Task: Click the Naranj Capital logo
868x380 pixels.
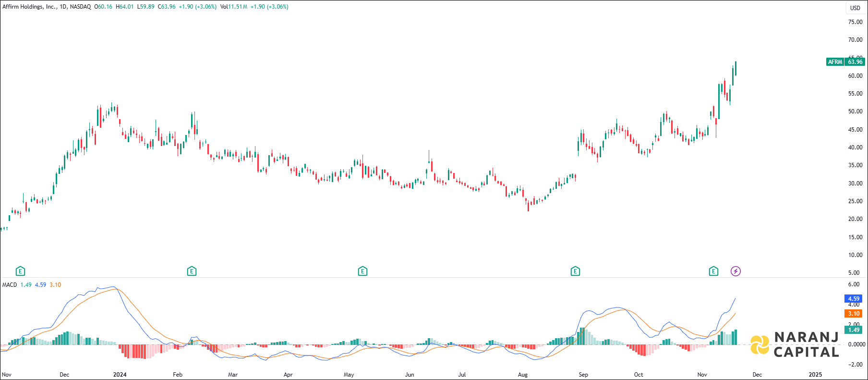Action: click(x=795, y=344)
